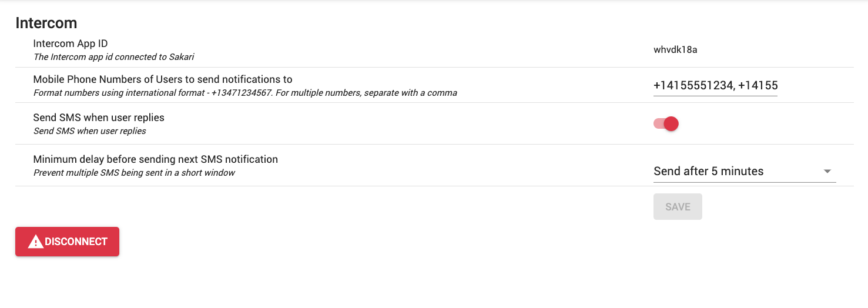This screenshot has height=308, width=868.
Task: Focus the mobile phone numbers input field
Action: [715, 86]
